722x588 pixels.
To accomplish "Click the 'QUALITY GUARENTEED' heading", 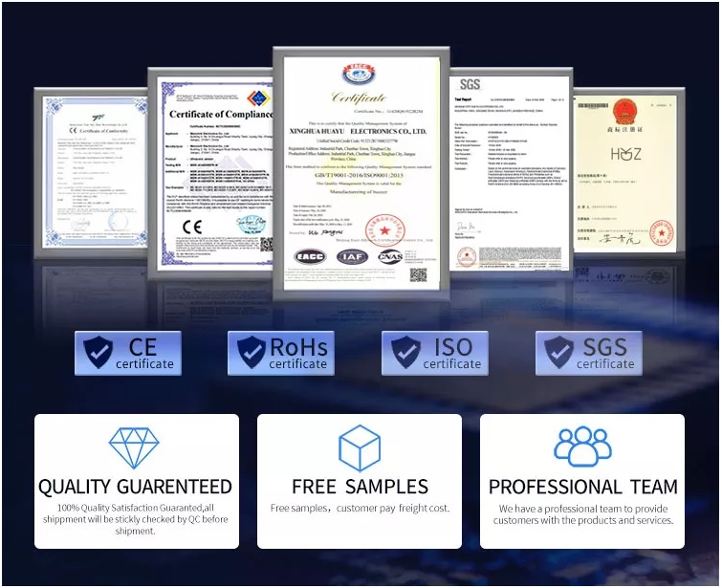I will (x=135, y=487).
